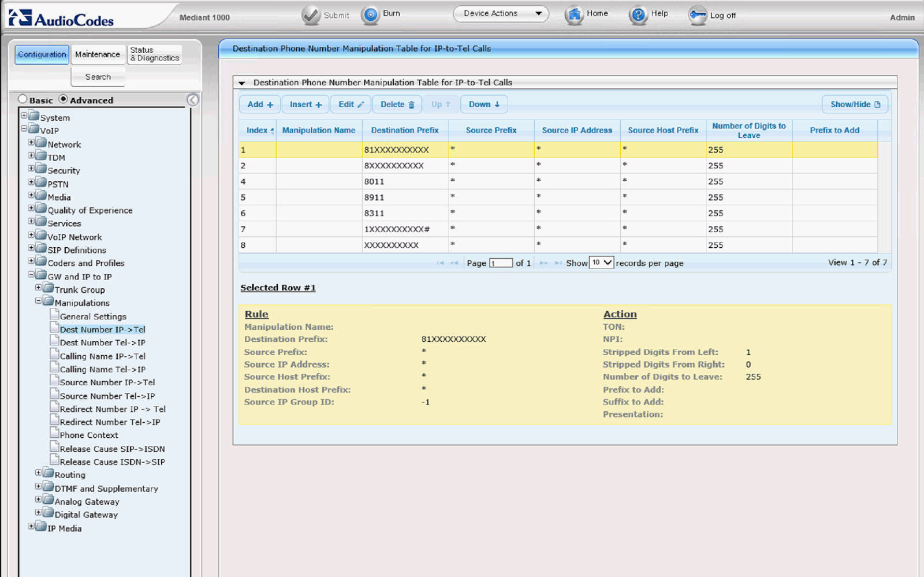
Task: Open the Device Actions dropdown
Action: (x=500, y=12)
